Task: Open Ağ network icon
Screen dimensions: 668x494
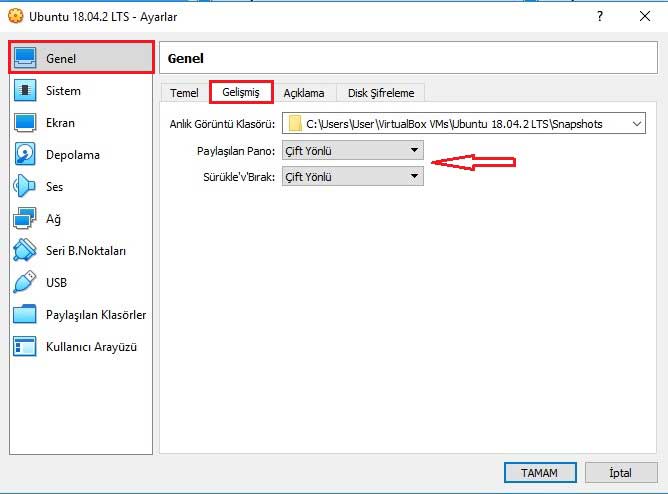Action: [25, 218]
